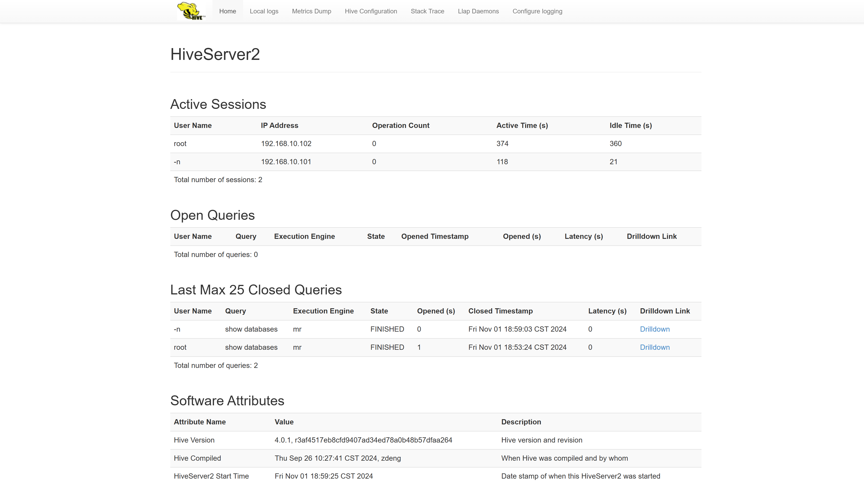Click 'When Hive was compiled and by whom'
Screen dimensions: 864x504
[x=565, y=458]
